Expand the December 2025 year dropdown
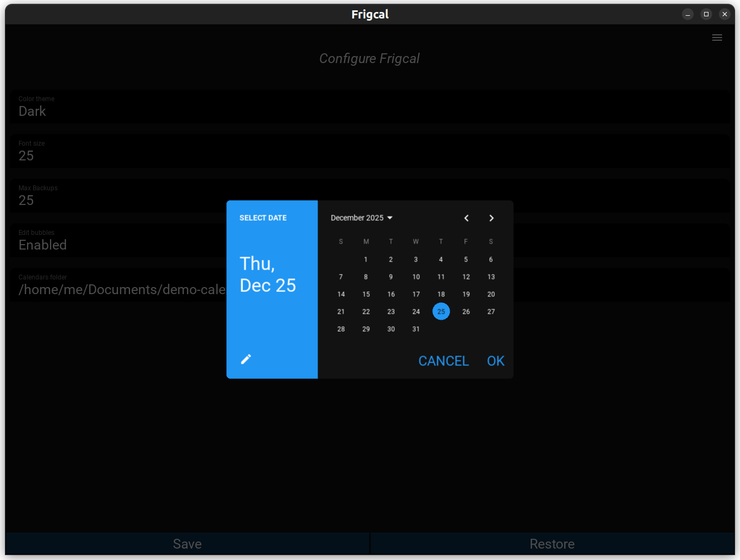 [362, 218]
